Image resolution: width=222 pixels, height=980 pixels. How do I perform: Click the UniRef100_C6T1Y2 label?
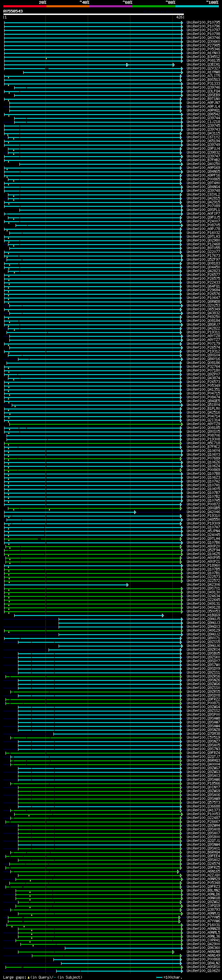click(x=203, y=137)
